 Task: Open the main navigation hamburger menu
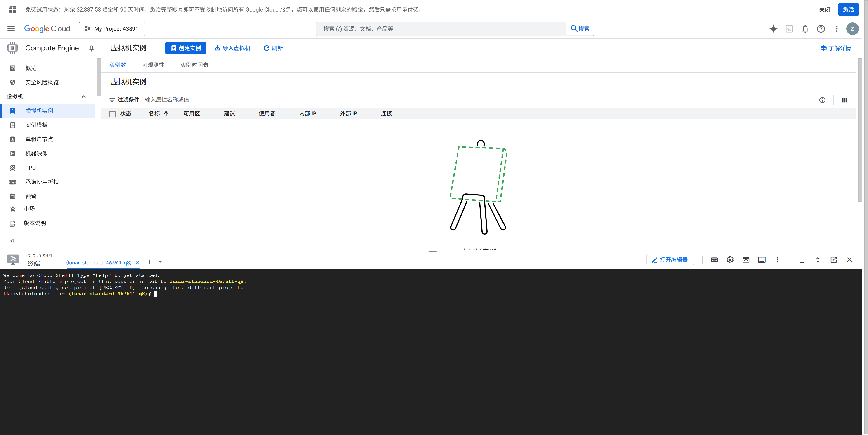point(11,29)
